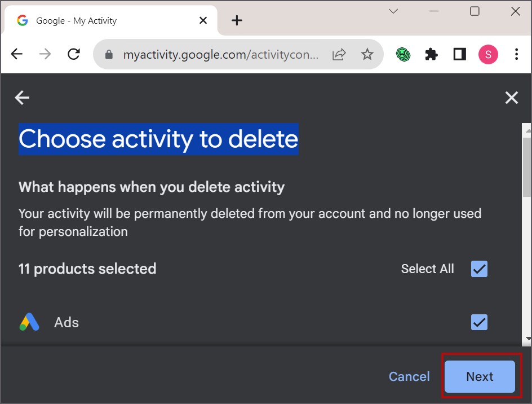This screenshot has width=532, height=404.
Task: Click the lock icon in address bar
Action: 109,54
